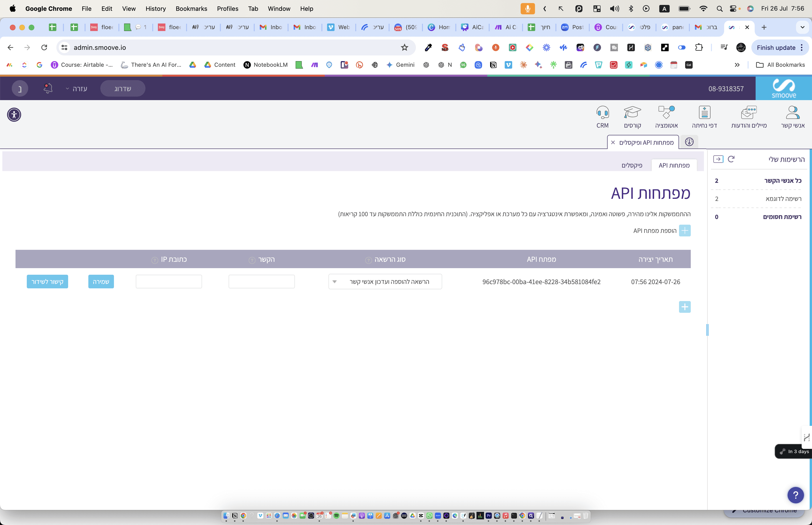The width and height of the screenshot is (812, 525).
Task: Open the help question mark bubble
Action: click(x=795, y=495)
